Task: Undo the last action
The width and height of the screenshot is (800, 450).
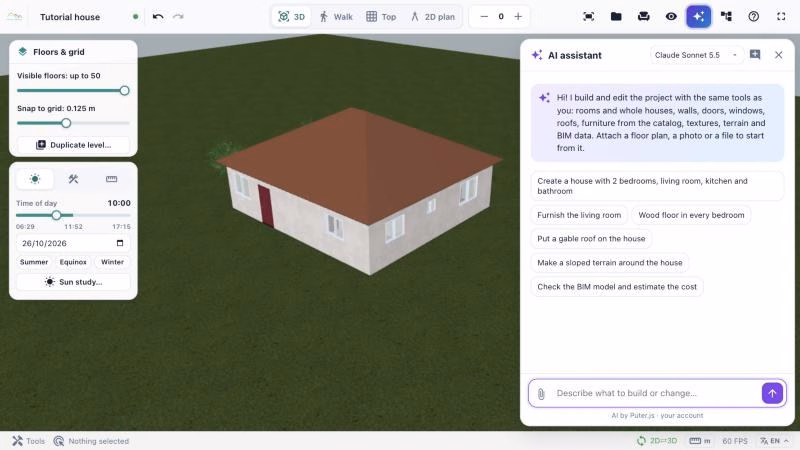Action: [x=158, y=16]
